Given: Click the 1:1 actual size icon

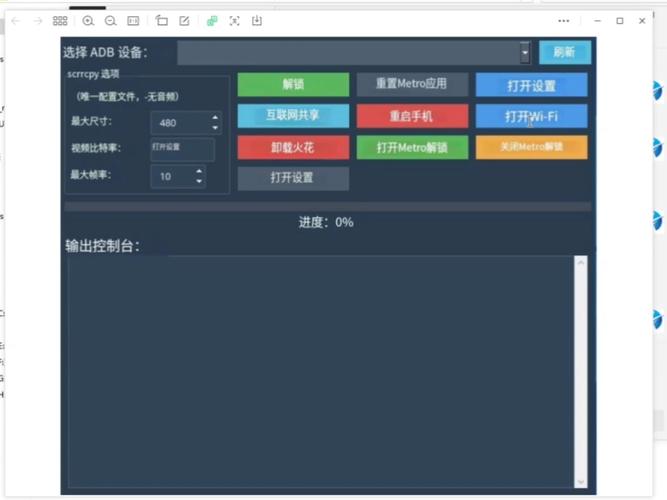Looking at the screenshot, I should click(133, 20).
